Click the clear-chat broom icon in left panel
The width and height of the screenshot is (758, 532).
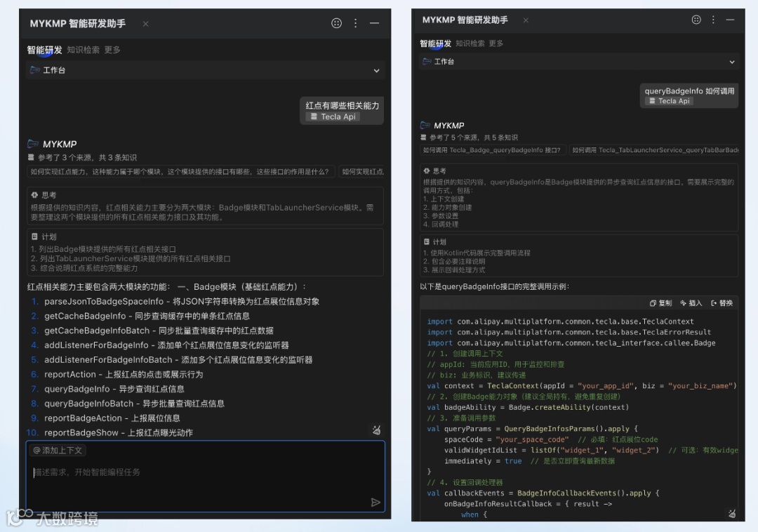click(376, 430)
